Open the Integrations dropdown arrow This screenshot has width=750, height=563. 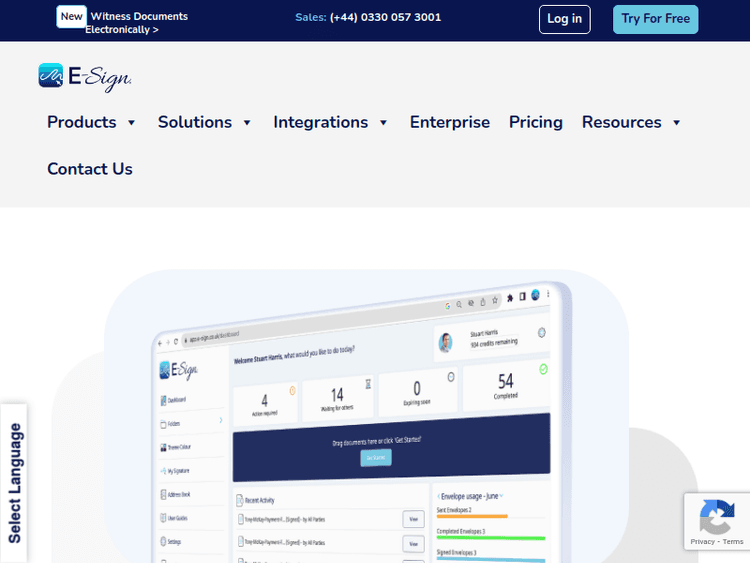pos(383,123)
